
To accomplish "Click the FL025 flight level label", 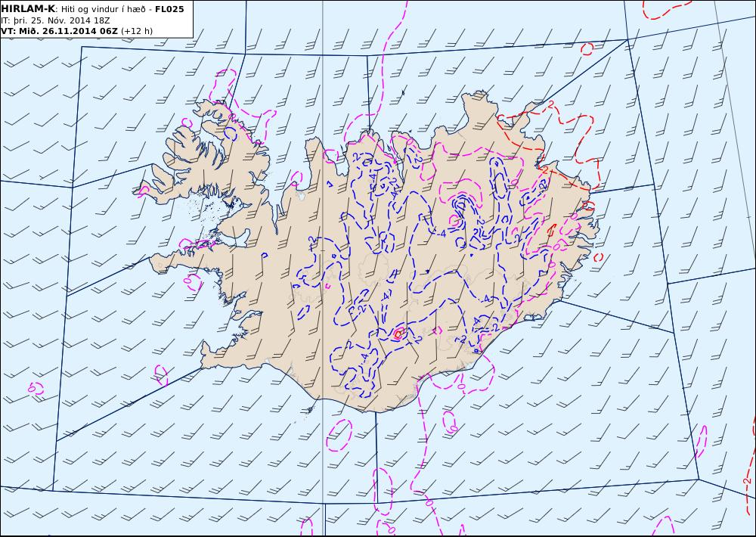I will pos(169,9).
